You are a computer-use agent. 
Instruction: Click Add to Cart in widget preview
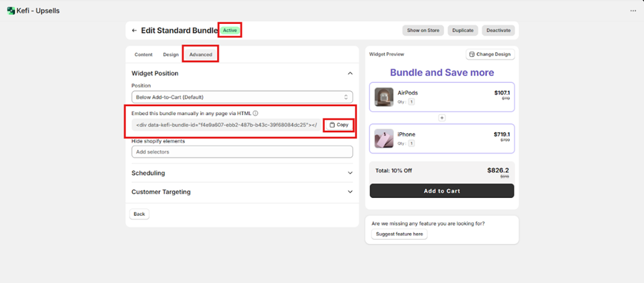442,190
